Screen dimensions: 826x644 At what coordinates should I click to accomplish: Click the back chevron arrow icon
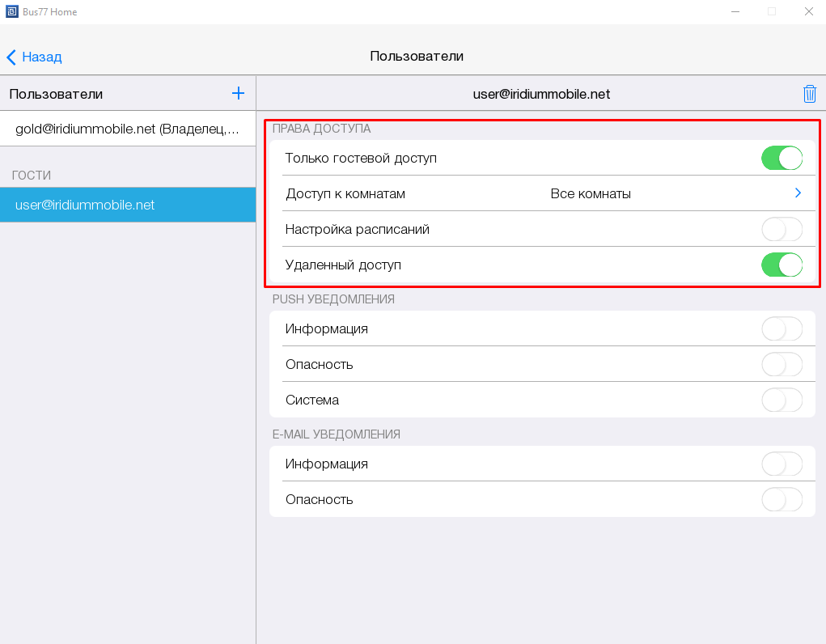[11, 57]
